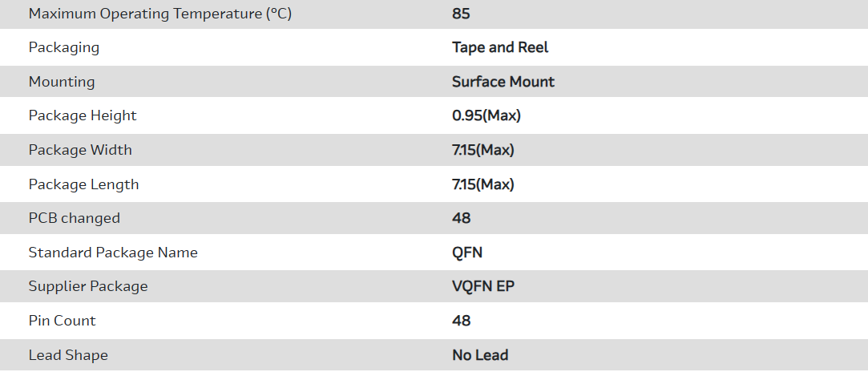Viewport: 868px width, 372px height.
Task: Click the Package Length label
Action: pos(83,184)
